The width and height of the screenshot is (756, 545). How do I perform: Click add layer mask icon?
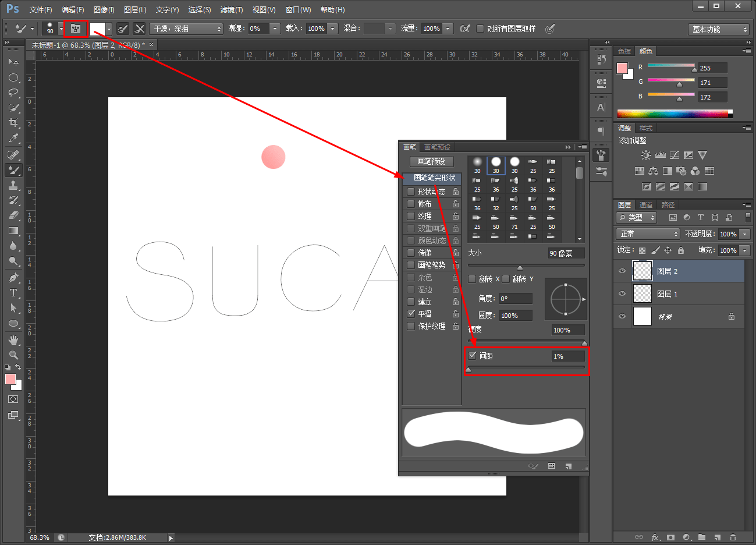tap(670, 537)
